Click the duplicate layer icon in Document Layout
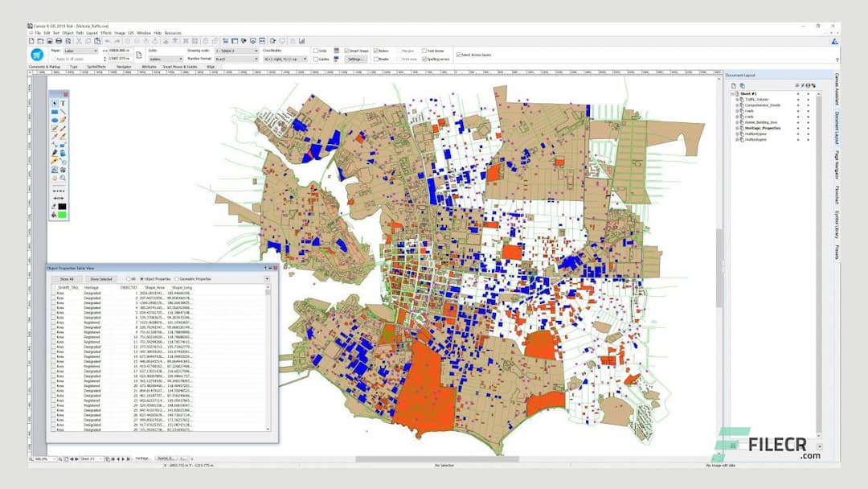 [742, 84]
